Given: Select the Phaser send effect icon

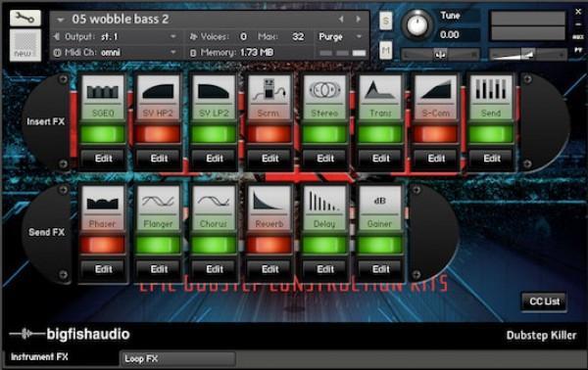Looking at the screenshot, I should coord(103,202).
